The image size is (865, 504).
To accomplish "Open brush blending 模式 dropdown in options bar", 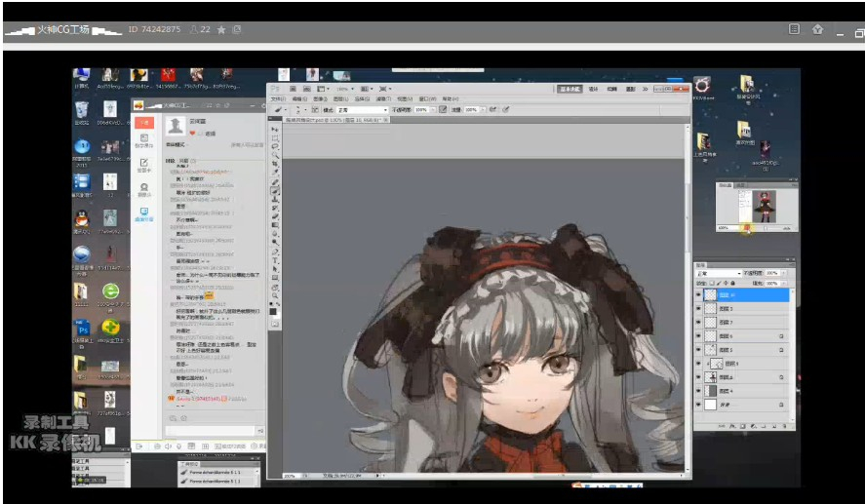I will point(363,110).
